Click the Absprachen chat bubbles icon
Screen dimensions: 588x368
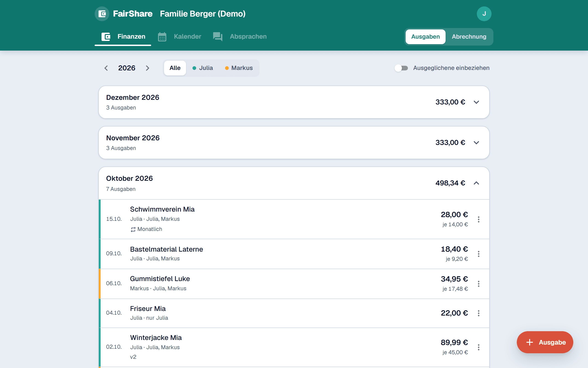(218, 37)
